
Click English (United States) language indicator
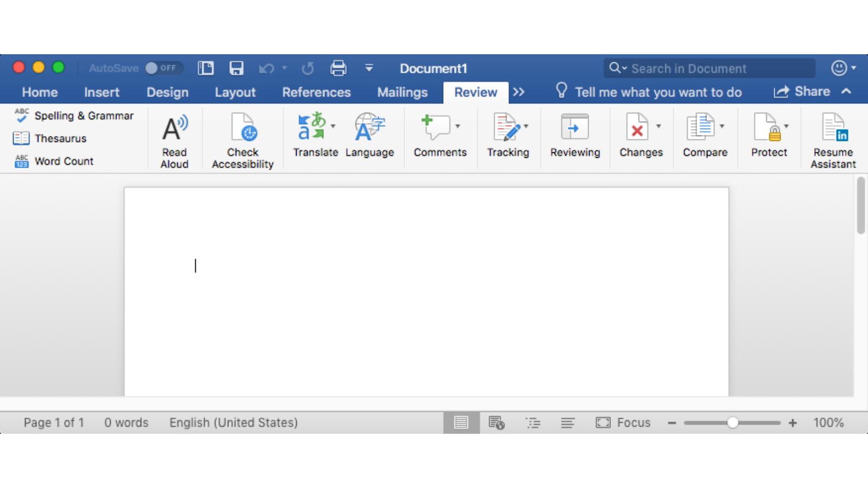point(233,422)
